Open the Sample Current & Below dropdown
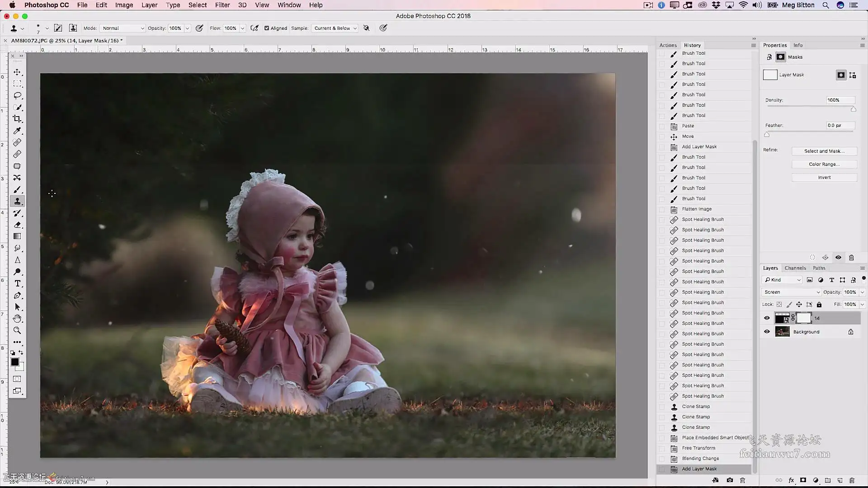This screenshot has height=488, width=868. point(335,28)
